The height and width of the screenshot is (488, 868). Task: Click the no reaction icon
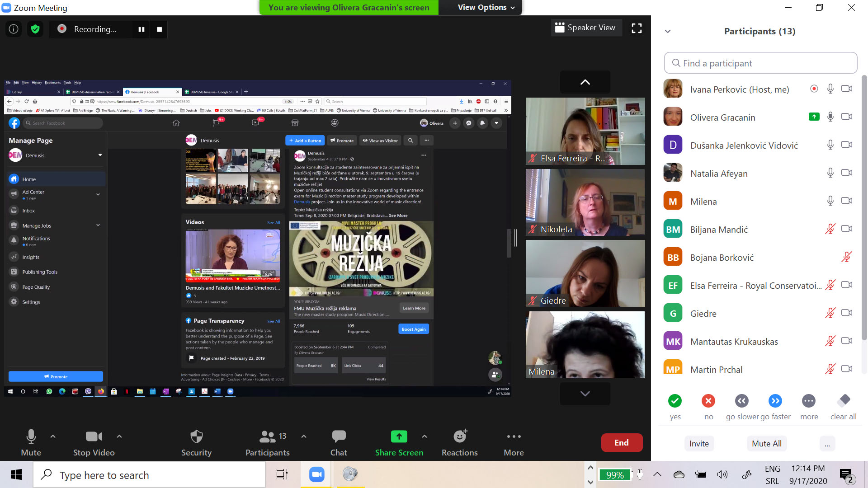(x=708, y=401)
